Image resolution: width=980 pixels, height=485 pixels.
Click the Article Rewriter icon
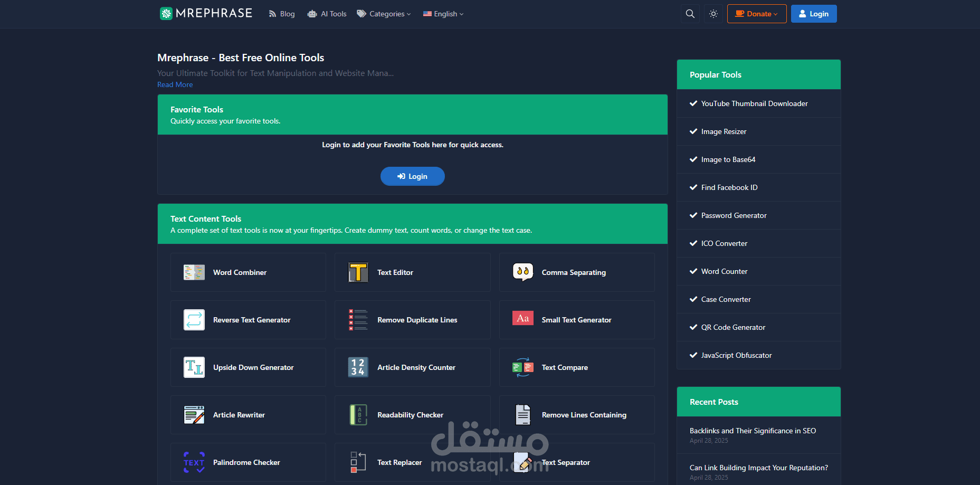click(x=194, y=415)
